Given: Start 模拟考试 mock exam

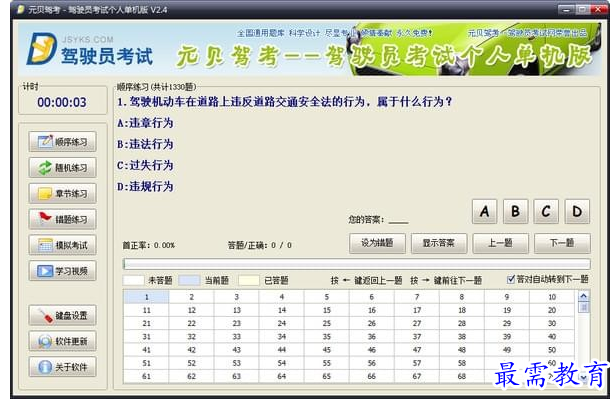Looking at the screenshot, I should coord(62,245).
